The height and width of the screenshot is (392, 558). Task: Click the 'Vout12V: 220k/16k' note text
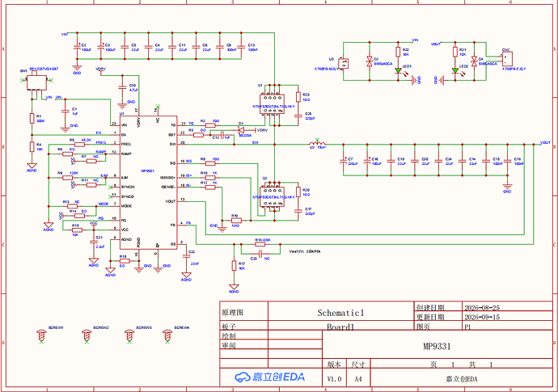[x=305, y=251]
